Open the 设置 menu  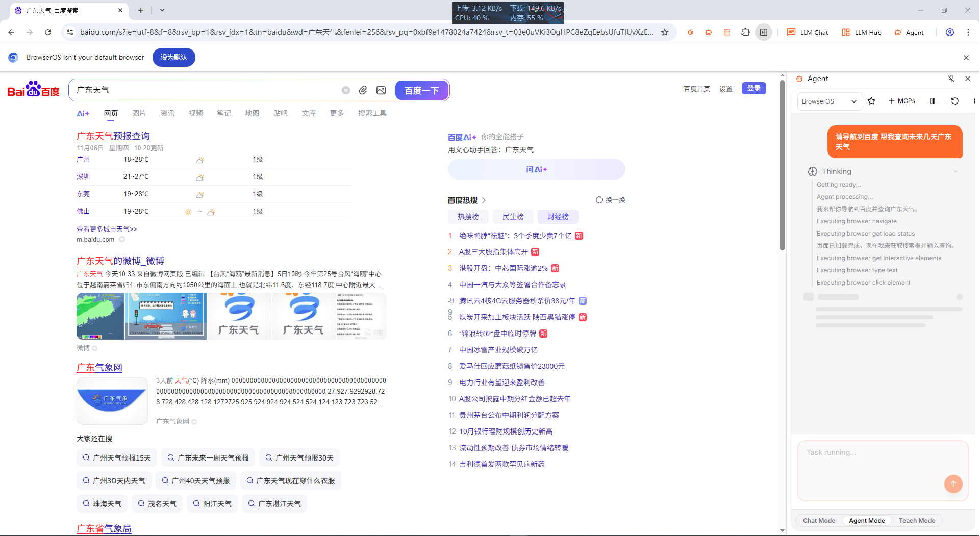pos(726,89)
